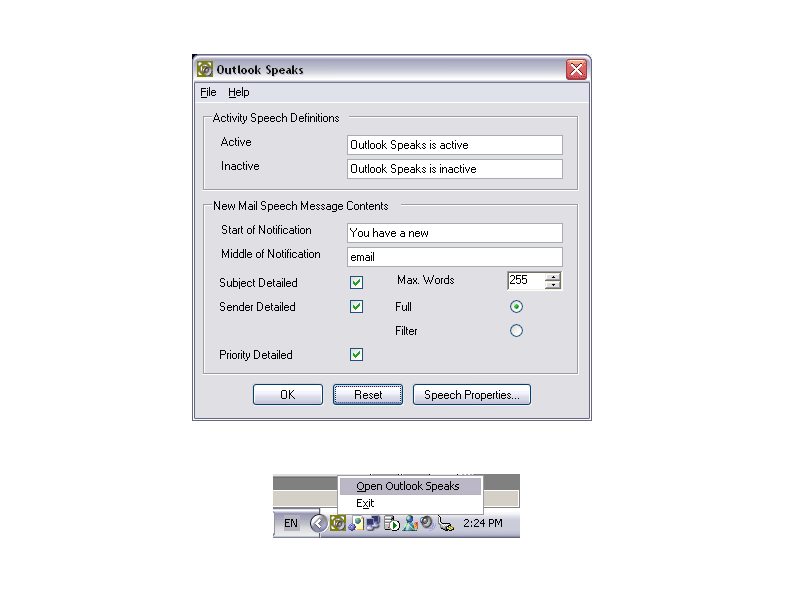Click the Max. Words value field
800x600 pixels.
pos(526,280)
